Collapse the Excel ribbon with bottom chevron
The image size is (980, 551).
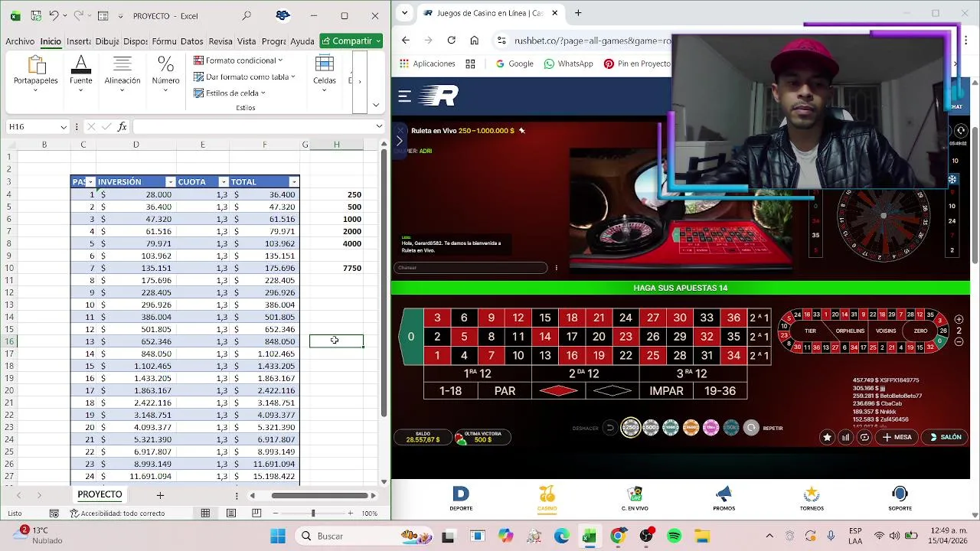[x=375, y=105]
